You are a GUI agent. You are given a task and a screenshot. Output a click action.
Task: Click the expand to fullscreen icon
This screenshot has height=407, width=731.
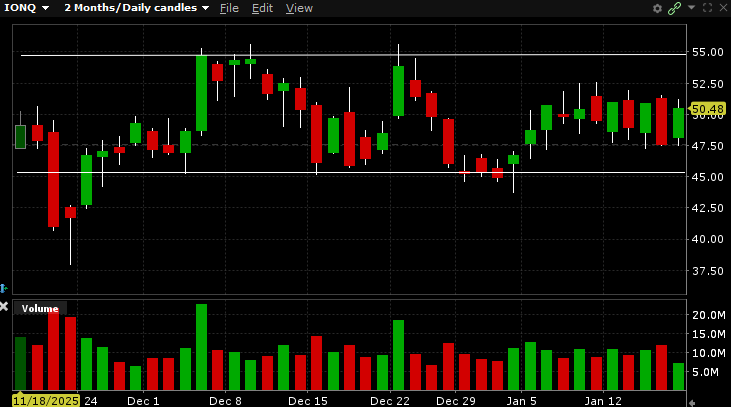pyautogui.click(x=707, y=8)
